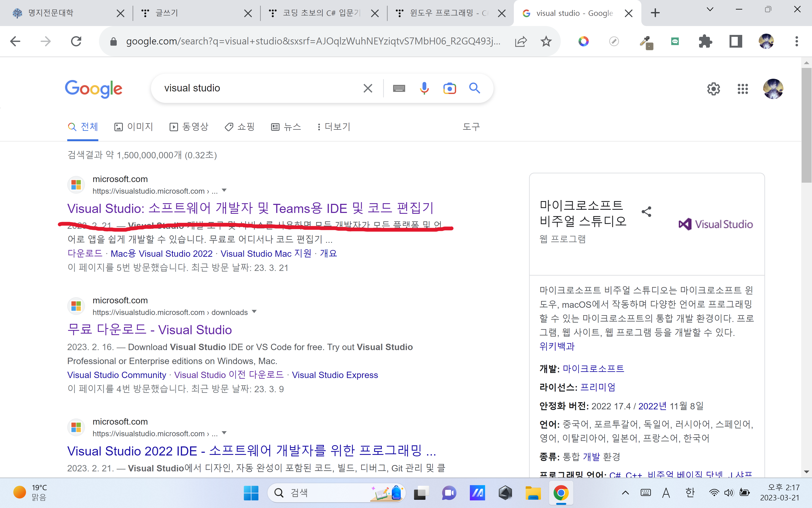The height and width of the screenshot is (508, 812).
Task: Open Visual Studio: 소프트웨어 개발자 result title
Action: click(x=251, y=208)
